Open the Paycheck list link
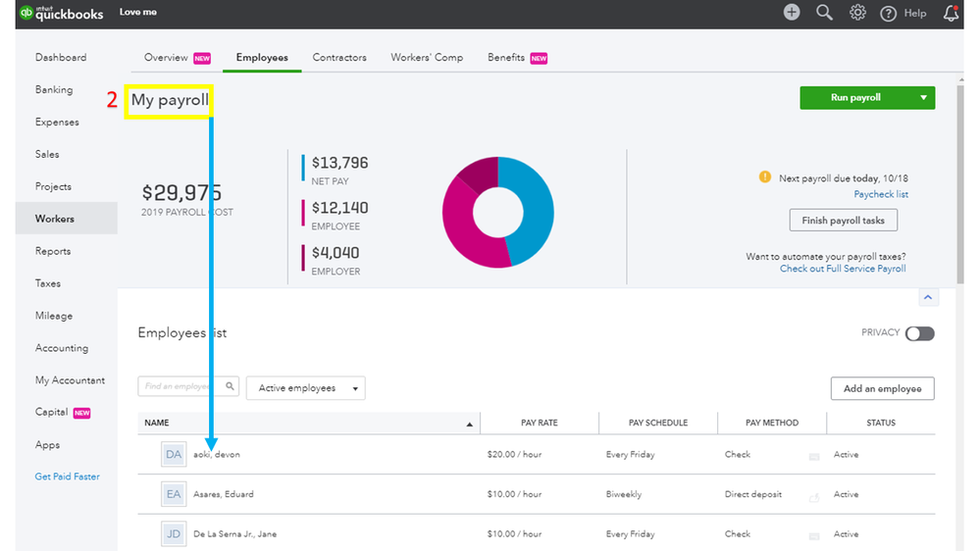The width and height of the screenshot is (980, 551). click(x=880, y=194)
